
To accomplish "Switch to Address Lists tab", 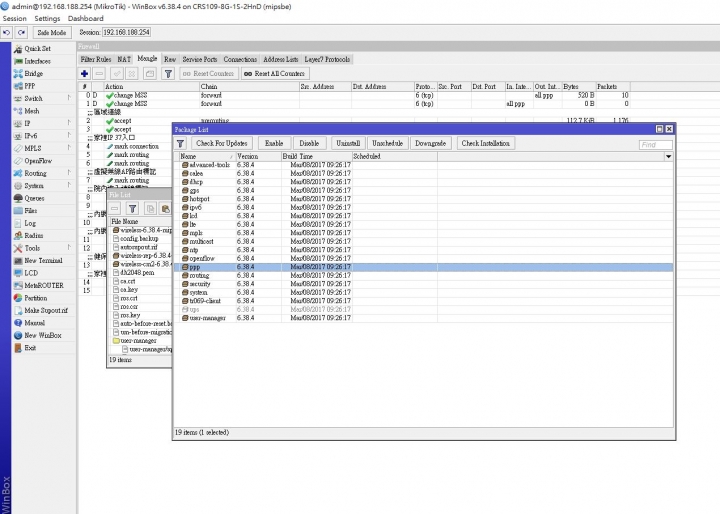I will (x=281, y=59).
